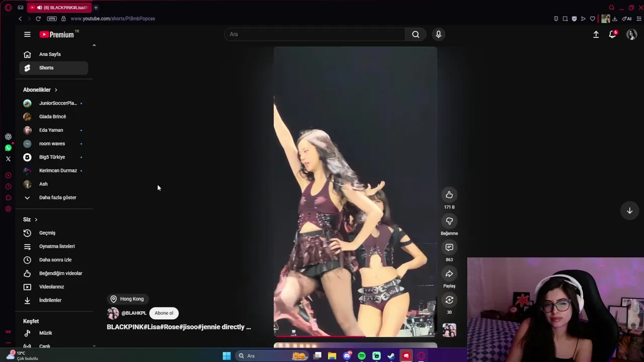Select the BLACKPINK#Lisa browser tab

[x=59, y=8]
